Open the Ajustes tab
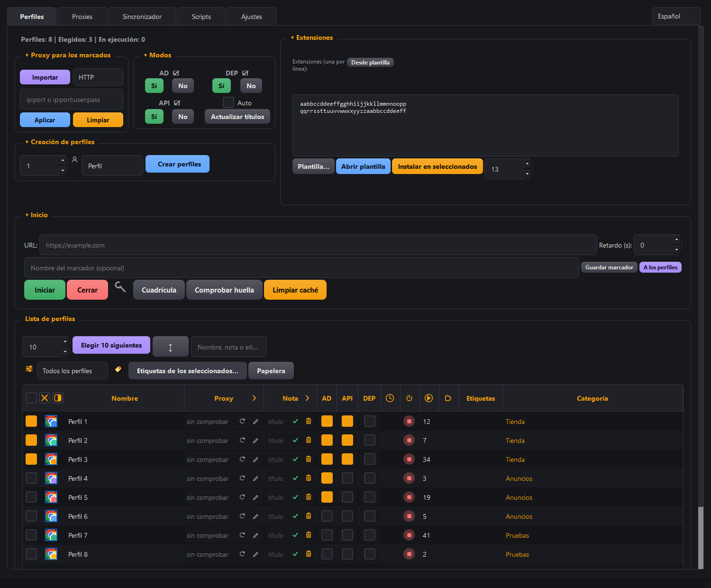The height and width of the screenshot is (588, 711). pos(252,17)
